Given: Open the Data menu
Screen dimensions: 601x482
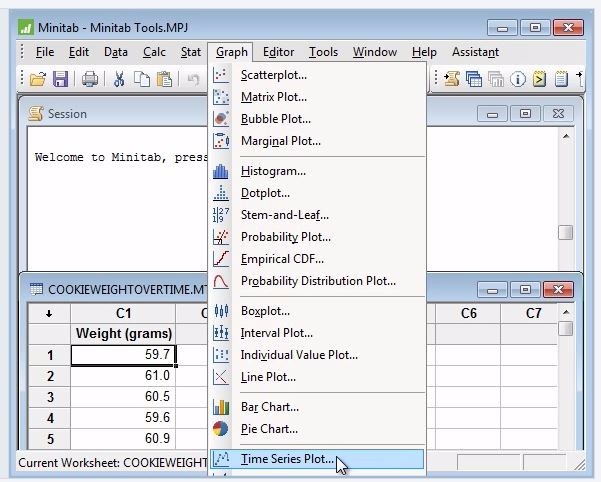Looking at the screenshot, I should pyautogui.click(x=116, y=52).
